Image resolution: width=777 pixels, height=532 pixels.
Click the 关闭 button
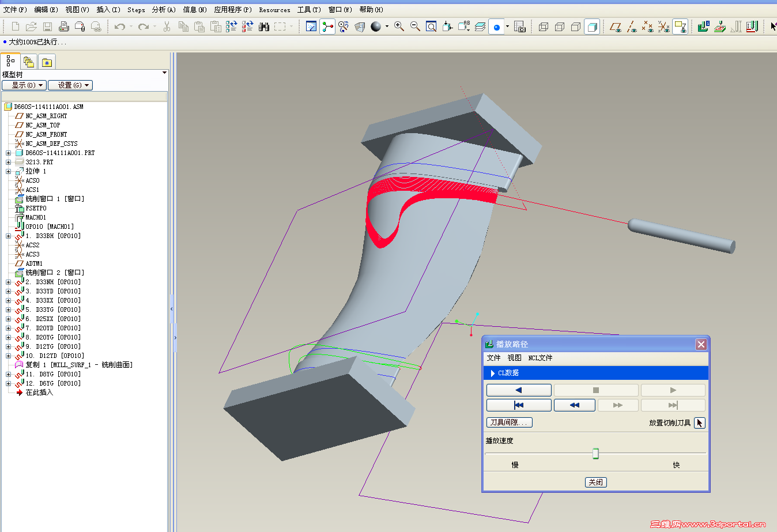596,482
